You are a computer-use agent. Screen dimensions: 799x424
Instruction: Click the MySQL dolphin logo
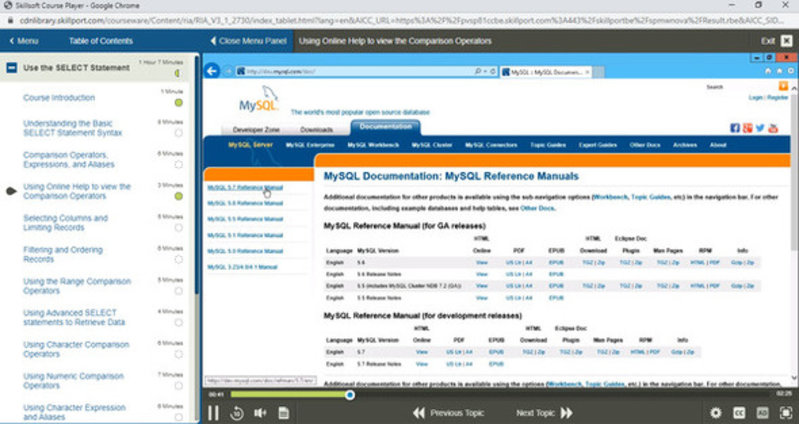tap(259, 99)
